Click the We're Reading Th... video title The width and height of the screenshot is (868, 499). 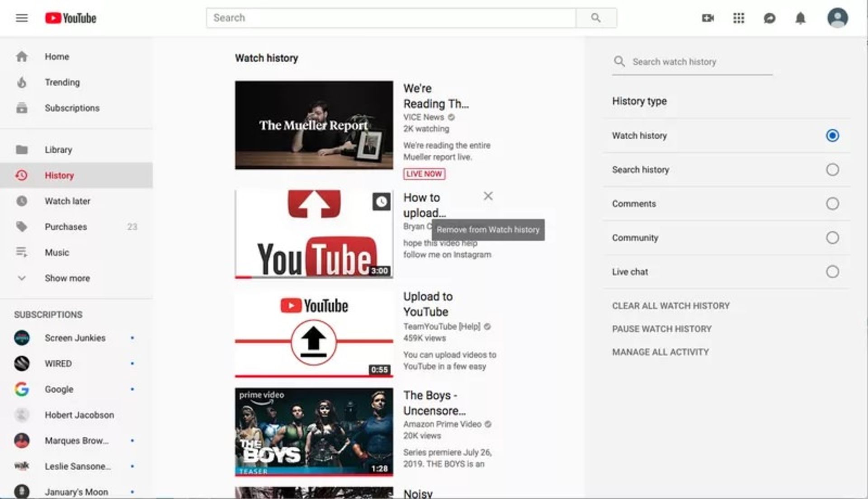point(436,96)
